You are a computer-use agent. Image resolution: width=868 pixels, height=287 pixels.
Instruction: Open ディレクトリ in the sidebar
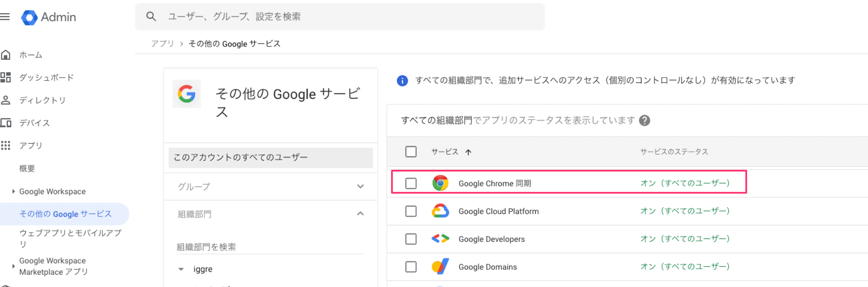(x=42, y=100)
